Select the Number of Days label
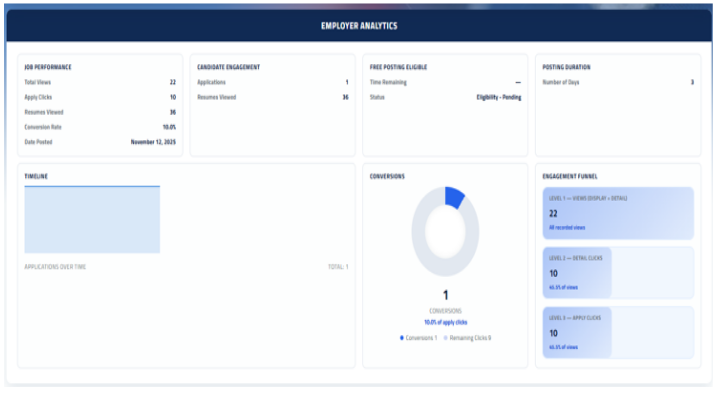Image resolution: width=719 pixels, height=393 pixels. click(561, 82)
